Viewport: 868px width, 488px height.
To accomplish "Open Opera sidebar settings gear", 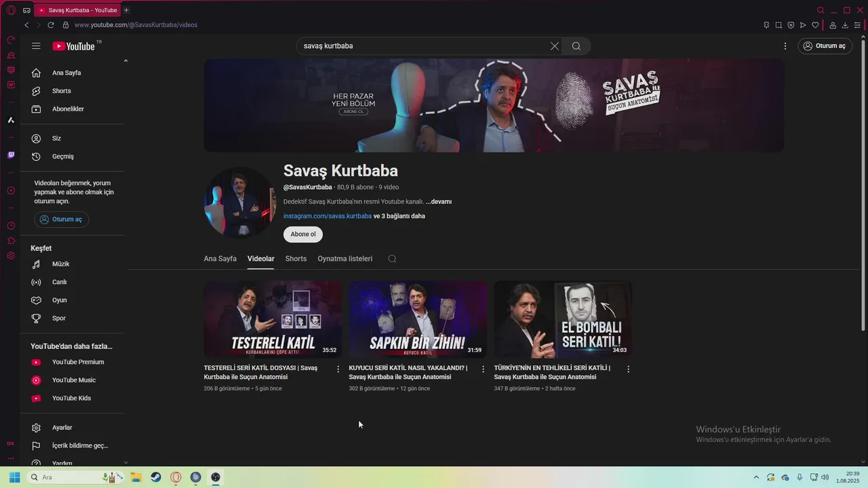I will (11, 256).
